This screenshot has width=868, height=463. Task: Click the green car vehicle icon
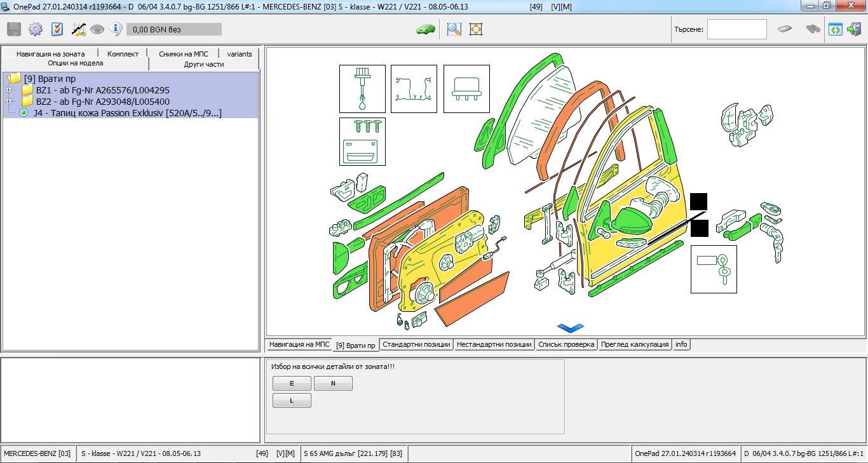coord(425,29)
